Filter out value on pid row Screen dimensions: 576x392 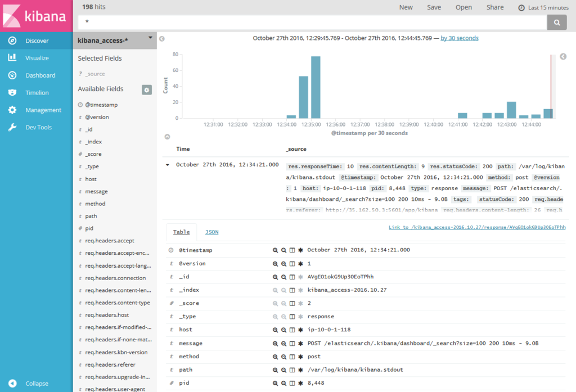coord(283,383)
